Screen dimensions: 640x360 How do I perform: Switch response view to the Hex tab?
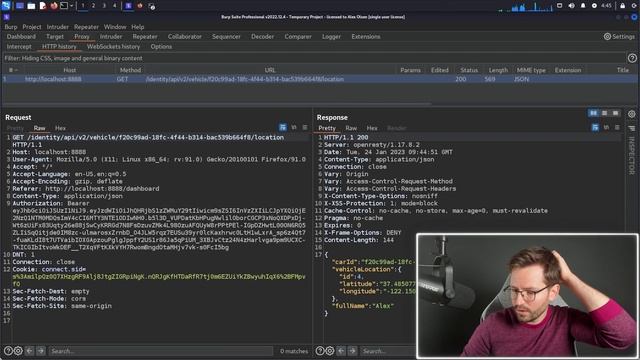[x=372, y=128]
